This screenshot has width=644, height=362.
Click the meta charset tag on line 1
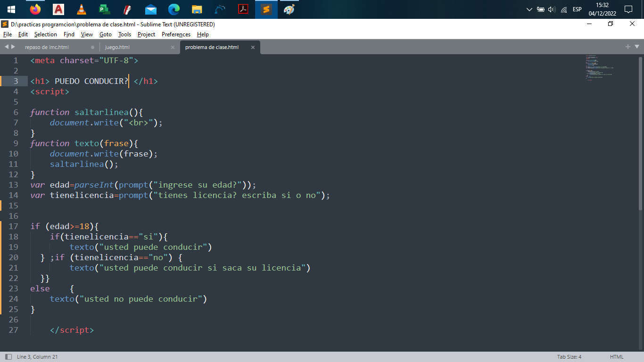coord(84,60)
